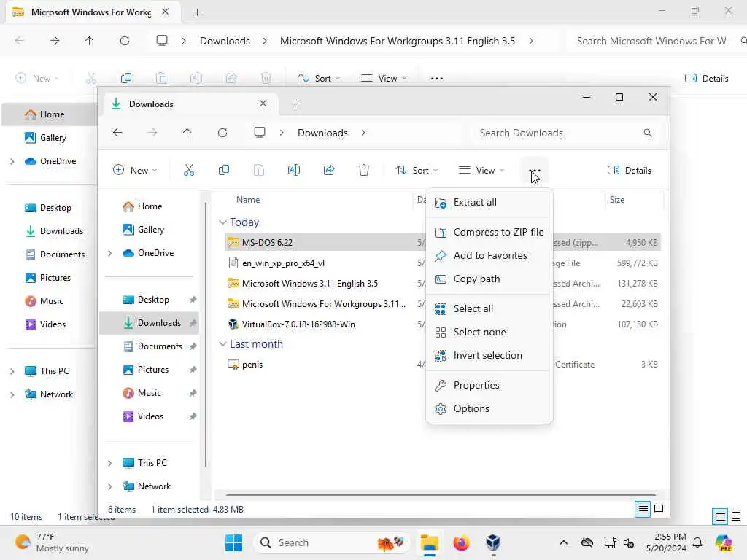Show hidden system tray icons

coord(564,542)
